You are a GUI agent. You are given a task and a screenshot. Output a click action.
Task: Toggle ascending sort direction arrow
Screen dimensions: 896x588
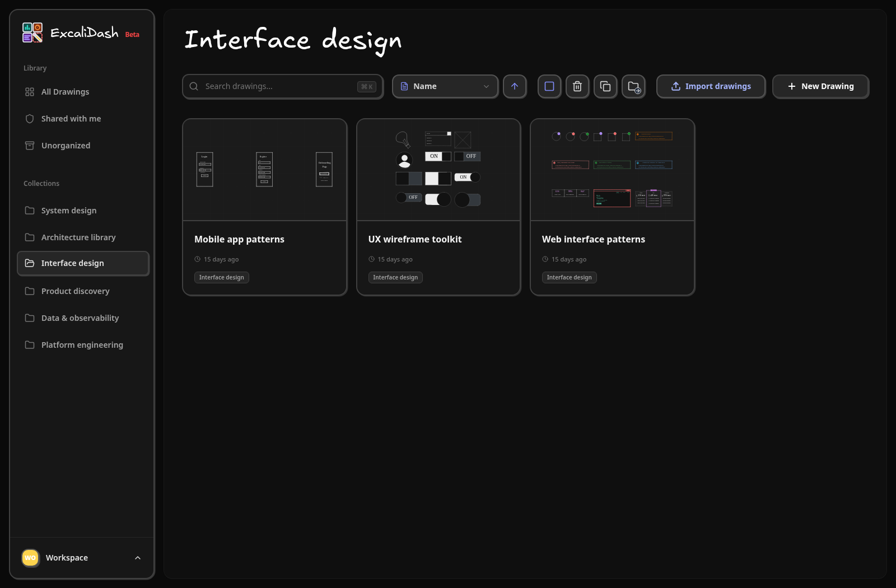coord(515,86)
